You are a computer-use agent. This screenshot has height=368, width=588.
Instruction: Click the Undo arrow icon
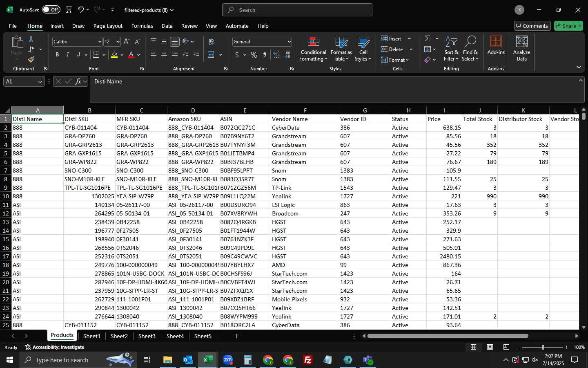click(80, 10)
